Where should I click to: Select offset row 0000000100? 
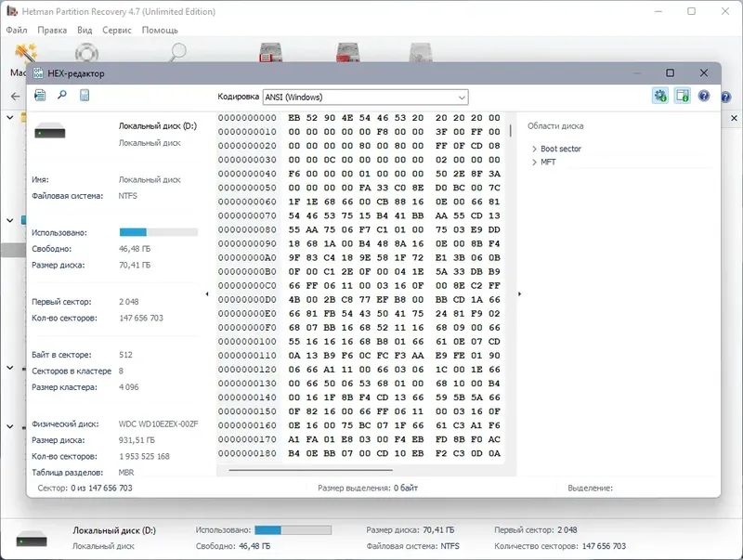click(247, 342)
